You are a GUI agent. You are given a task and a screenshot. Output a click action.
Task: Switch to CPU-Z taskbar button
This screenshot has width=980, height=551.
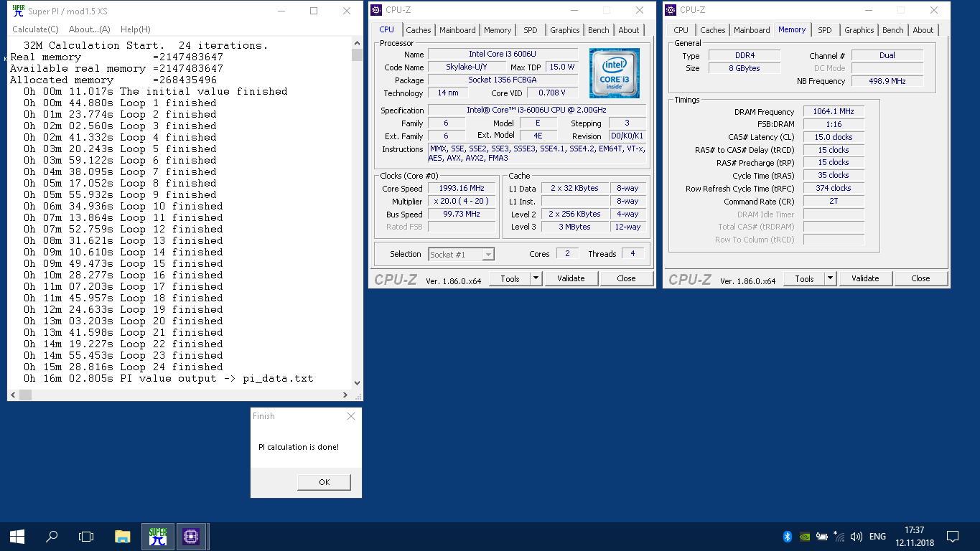[191, 536]
